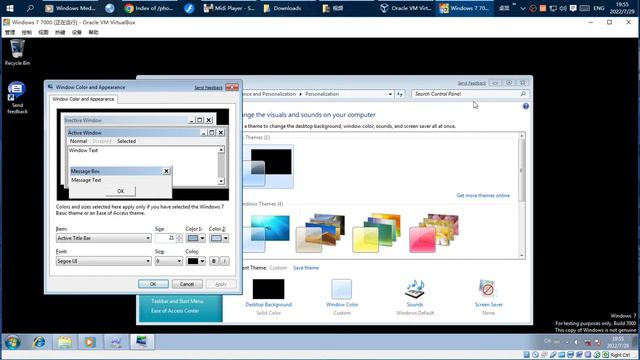Switch to Downloads folder taskbar item
Screen dimensions: 640x360
tap(282, 8)
